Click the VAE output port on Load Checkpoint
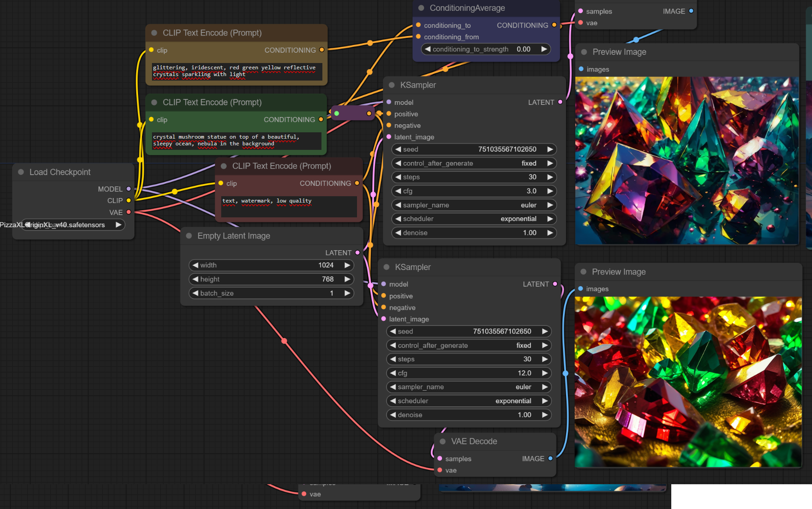 129,212
